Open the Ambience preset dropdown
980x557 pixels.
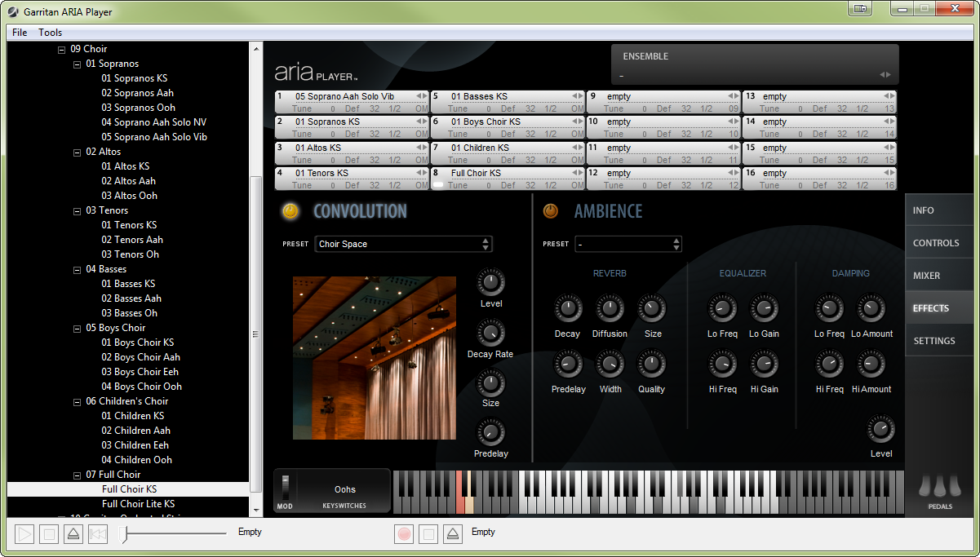click(627, 244)
